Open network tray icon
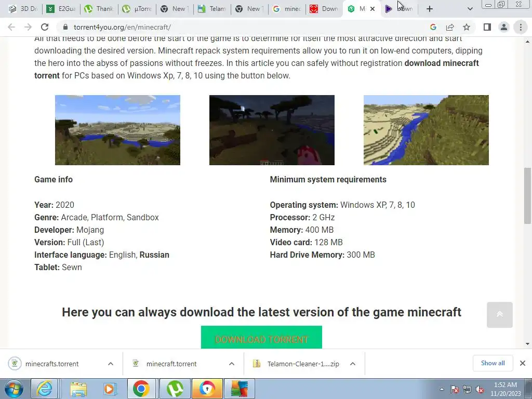This screenshot has width=532, height=399. [467, 389]
